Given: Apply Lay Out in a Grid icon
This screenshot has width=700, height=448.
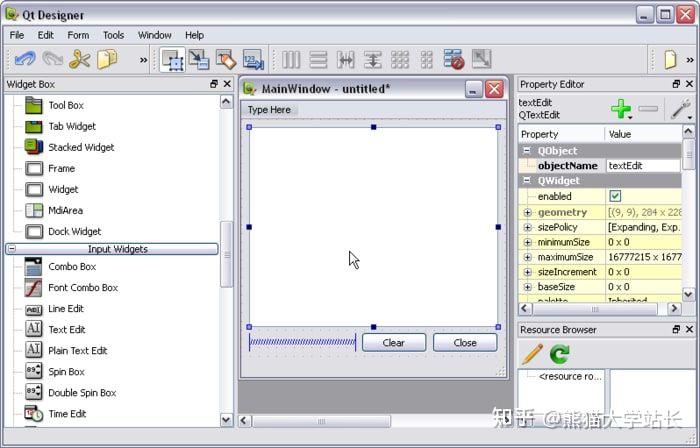Looking at the screenshot, I should pos(400,59).
